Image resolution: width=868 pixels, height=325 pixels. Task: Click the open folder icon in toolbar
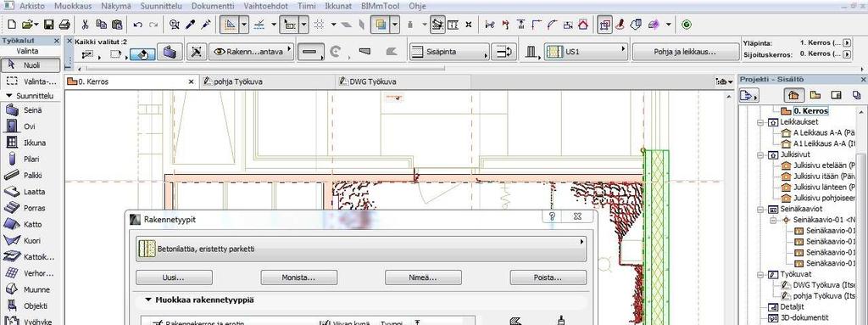click(28, 25)
